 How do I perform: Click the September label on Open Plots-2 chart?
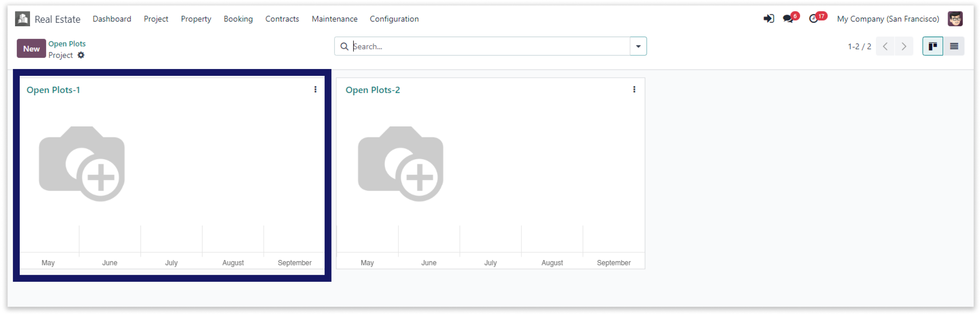coord(614,263)
